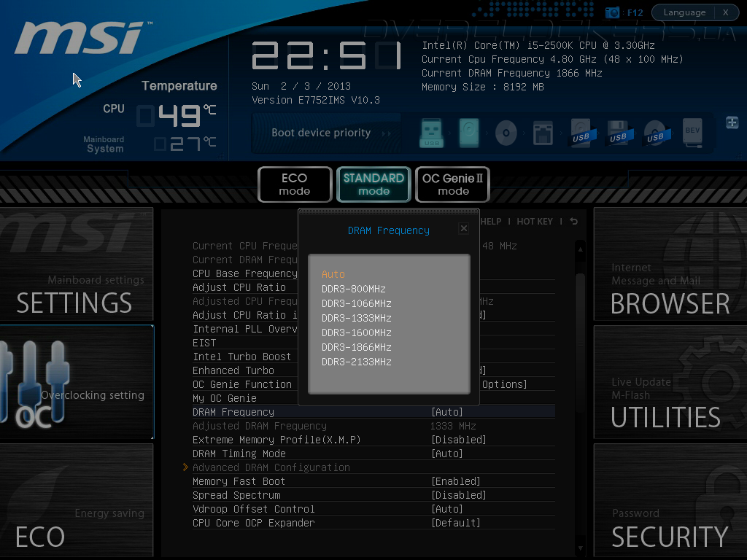Open the SETTINGS mainboard section

click(x=76, y=264)
